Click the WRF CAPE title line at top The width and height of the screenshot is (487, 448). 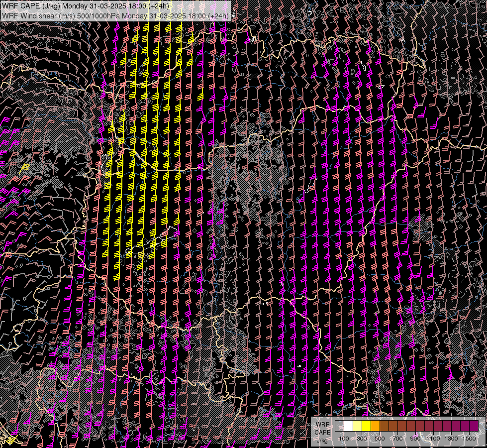pos(86,6)
